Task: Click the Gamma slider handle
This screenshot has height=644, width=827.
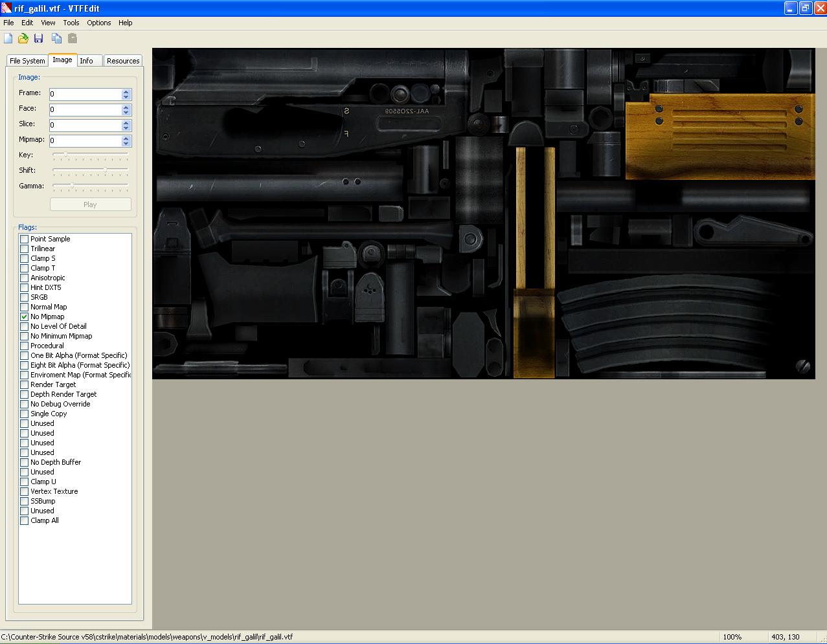Action: click(72, 186)
